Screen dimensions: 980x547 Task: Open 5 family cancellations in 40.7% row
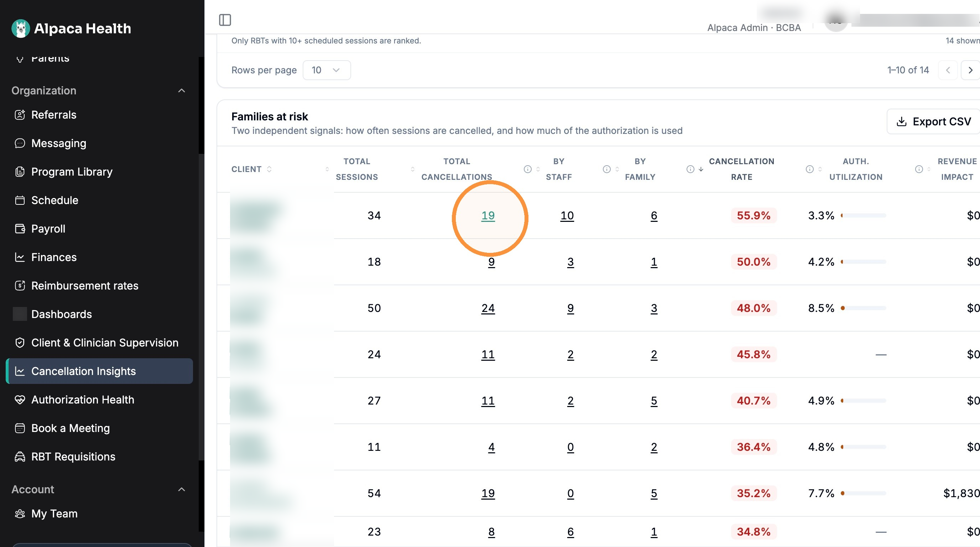[x=653, y=401]
